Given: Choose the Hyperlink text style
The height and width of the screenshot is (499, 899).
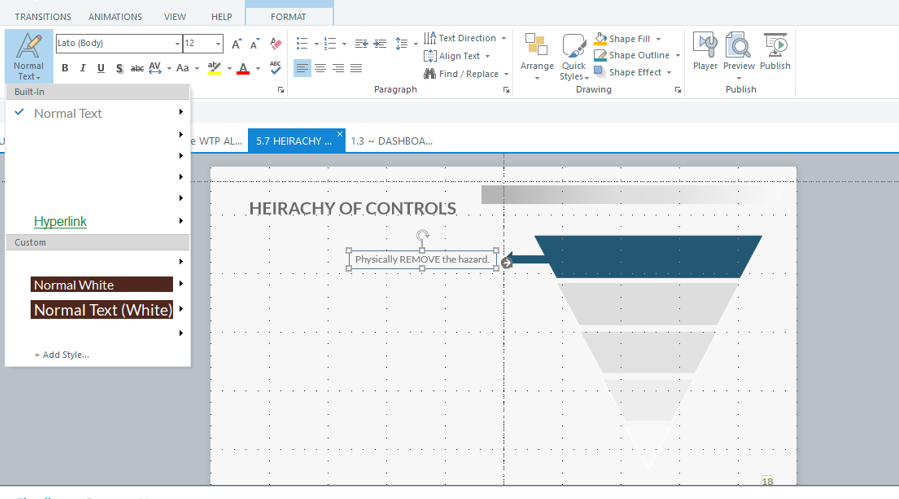Looking at the screenshot, I should (60, 221).
